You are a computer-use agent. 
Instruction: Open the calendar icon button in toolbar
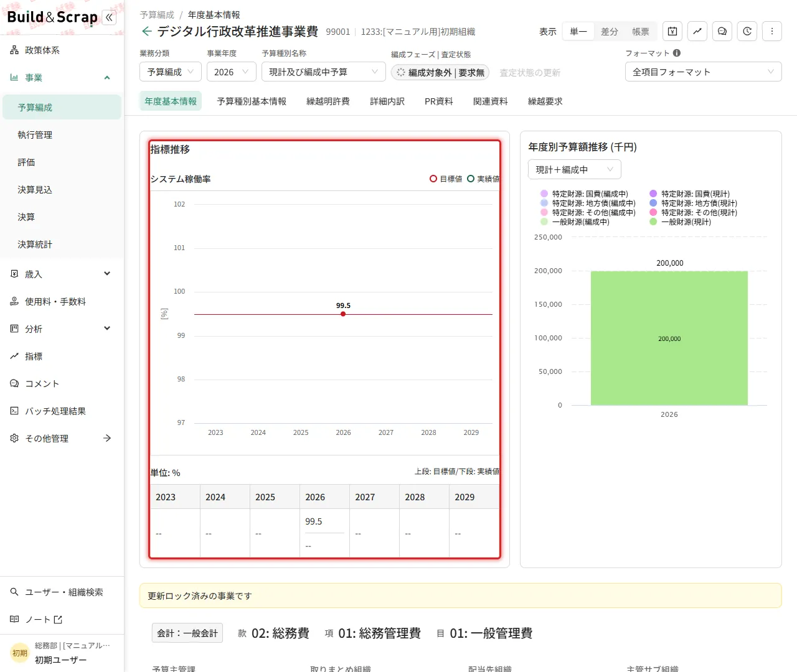[672, 31]
